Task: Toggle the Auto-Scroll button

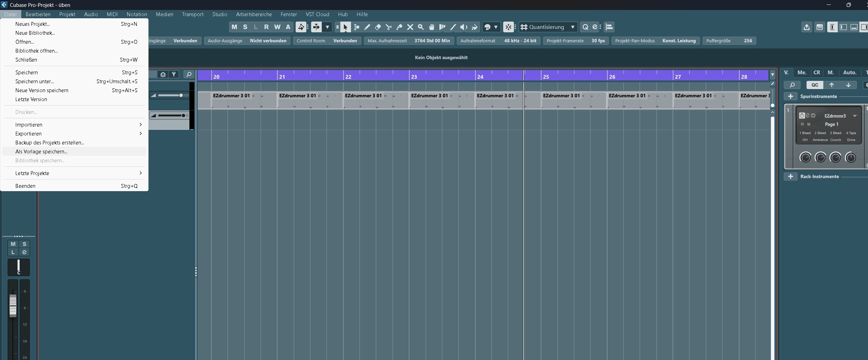Action: tap(316, 27)
